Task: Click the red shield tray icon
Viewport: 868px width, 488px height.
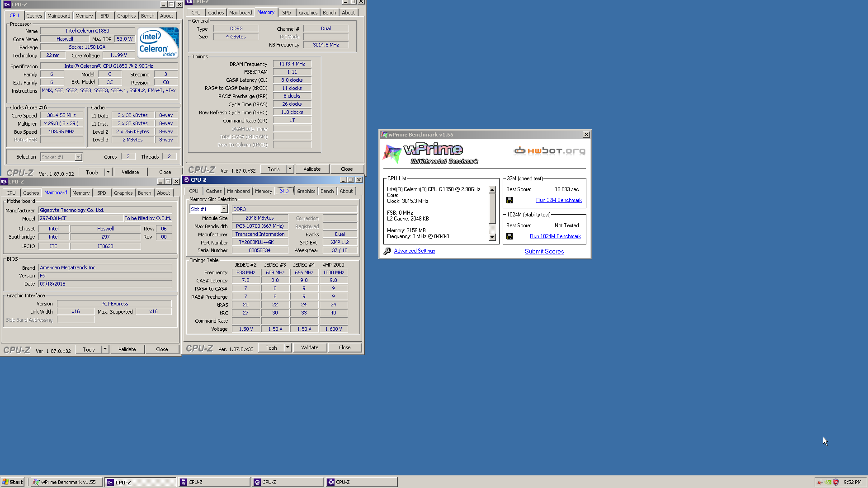Action: coord(836,482)
